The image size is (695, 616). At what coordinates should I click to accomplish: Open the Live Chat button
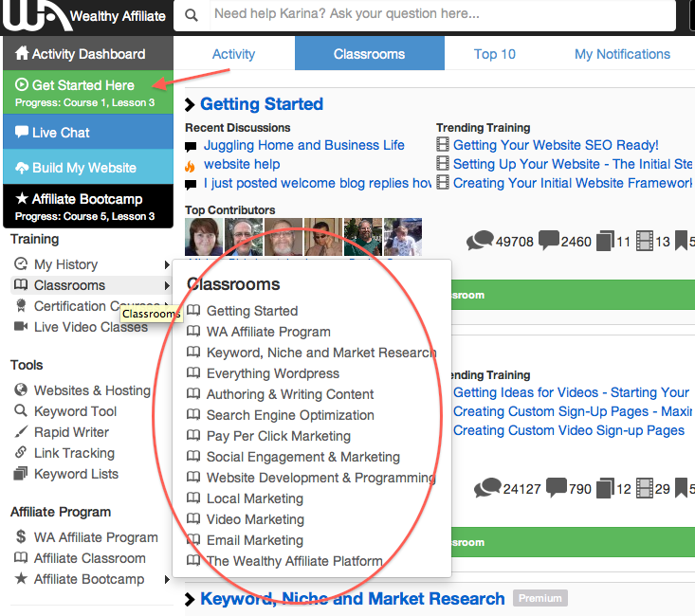pos(88,132)
